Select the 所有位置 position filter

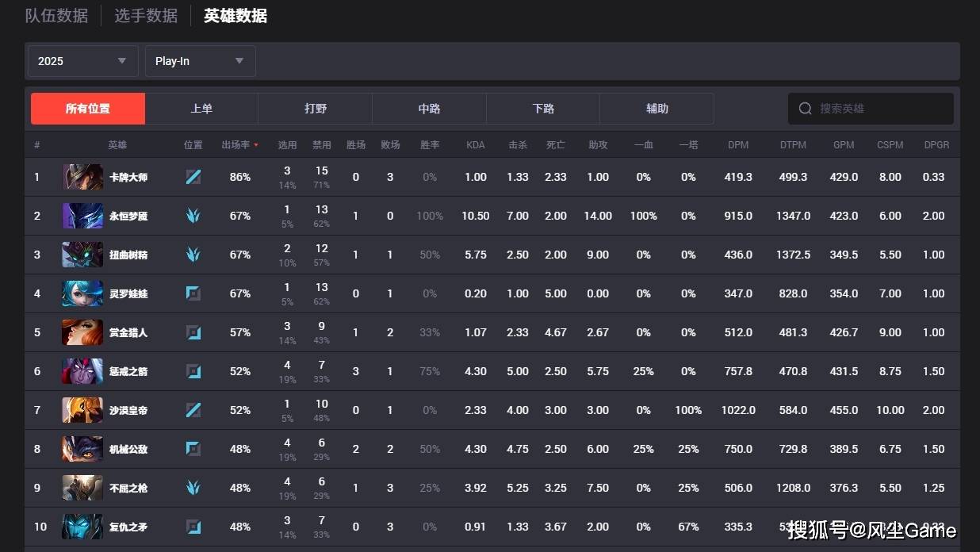tap(88, 109)
